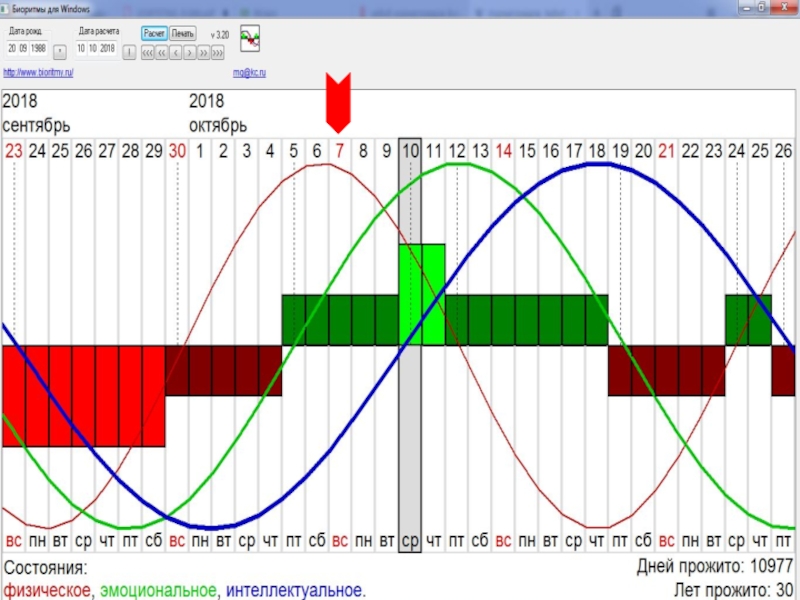Jump forward farthest with the >>> button
The image size is (800, 600).
point(217,51)
